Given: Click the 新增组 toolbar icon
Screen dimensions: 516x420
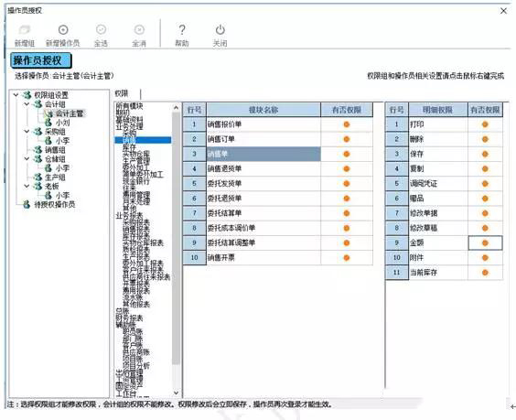Looking at the screenshot, I should pyautogui.click(x=25, y=30).
